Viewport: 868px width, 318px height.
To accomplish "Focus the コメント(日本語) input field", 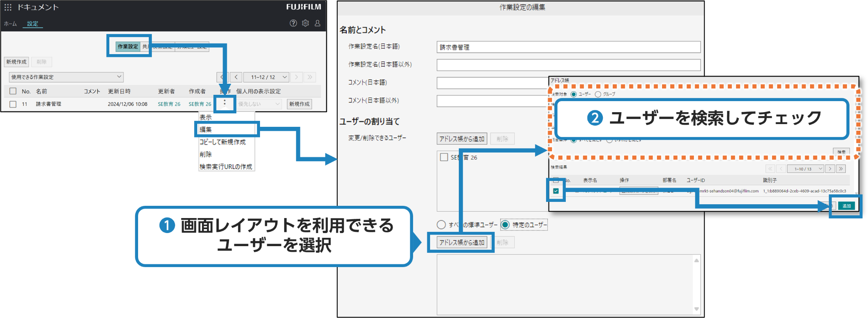I will (x=492, y=83).
